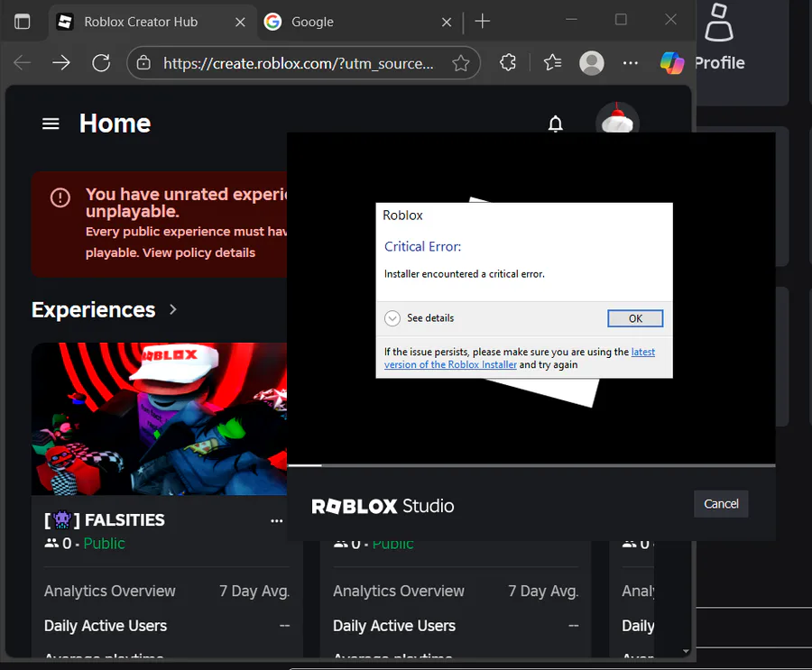This screenshot has width=812, height=670.
Task: Cancel the Roblox Studio installer
Action: pyautogui.click(x=721, y=504)
